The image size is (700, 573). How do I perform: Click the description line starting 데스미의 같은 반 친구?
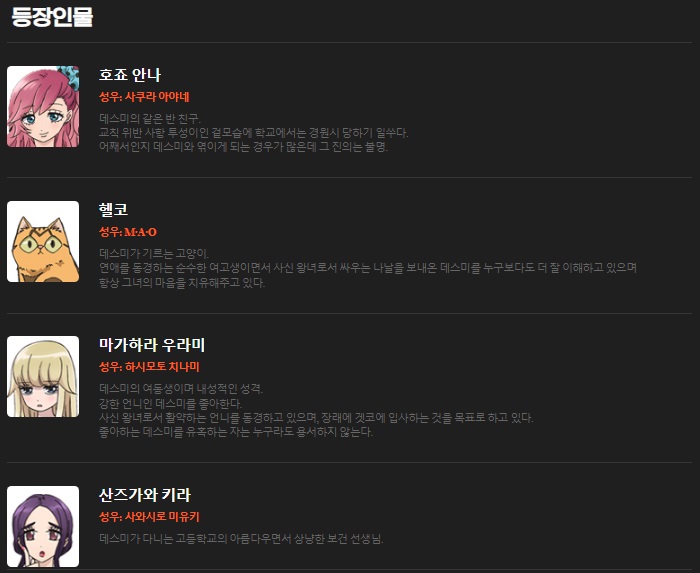point(150,119)
